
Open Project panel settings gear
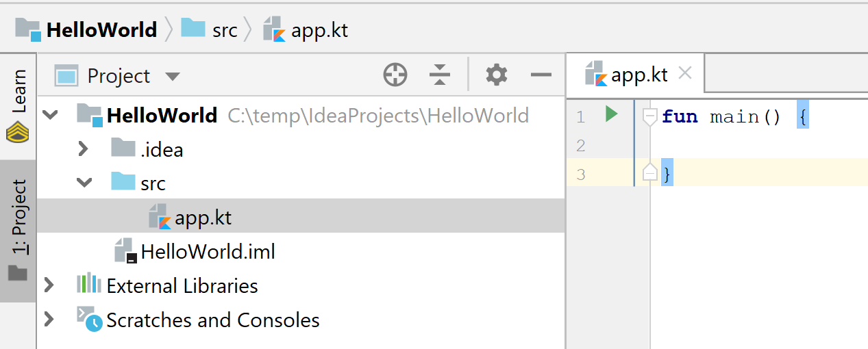(496, 75)
